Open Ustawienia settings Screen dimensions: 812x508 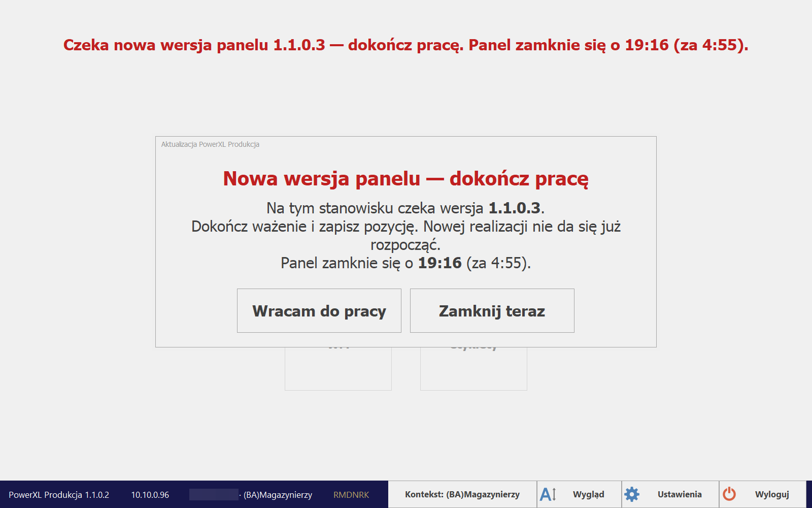pyautogui.click(x=670, y=494)
